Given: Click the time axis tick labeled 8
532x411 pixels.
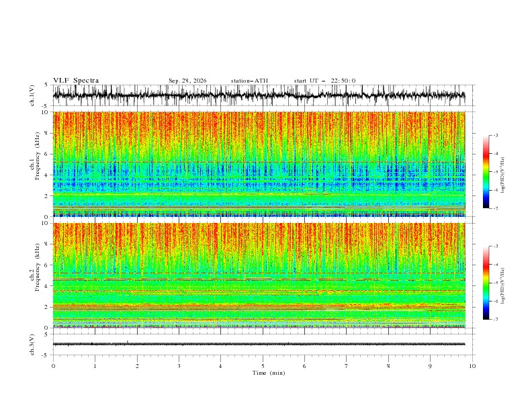Looking at the screenshot, I should click(388, 366).
